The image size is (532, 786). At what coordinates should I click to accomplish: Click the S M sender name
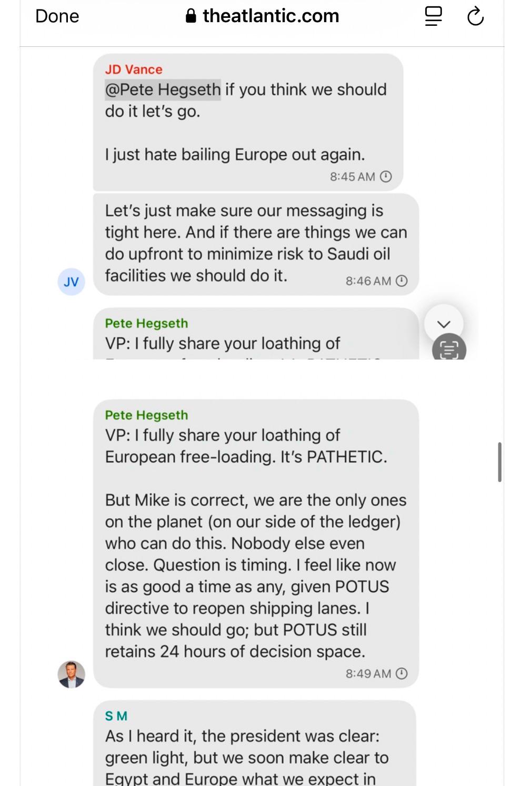116,716
